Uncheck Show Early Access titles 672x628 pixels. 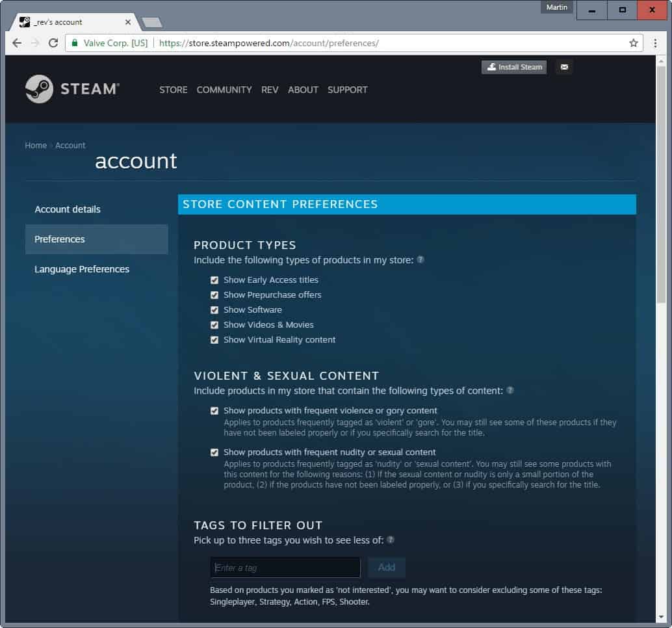click(x=214, y=280)
